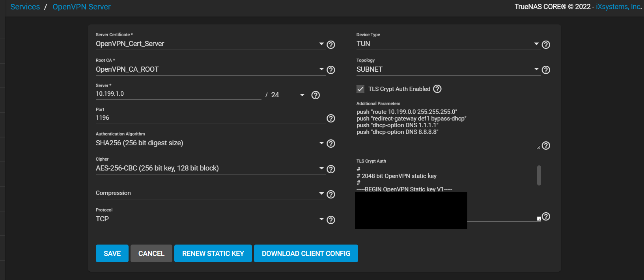644x280 pixels.
Task: Show help for TLS Crypt Auth Enabled
Action: [x=437, y=89]
